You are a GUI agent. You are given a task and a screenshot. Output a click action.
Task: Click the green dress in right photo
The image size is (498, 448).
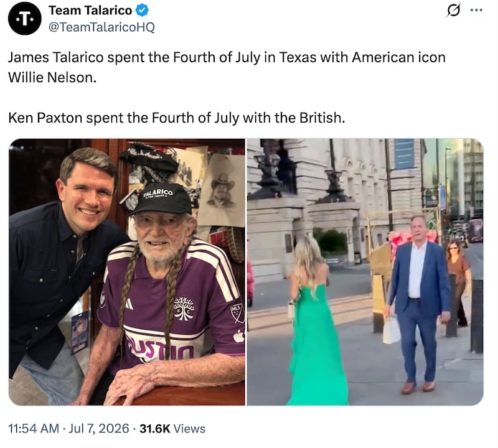316,345
